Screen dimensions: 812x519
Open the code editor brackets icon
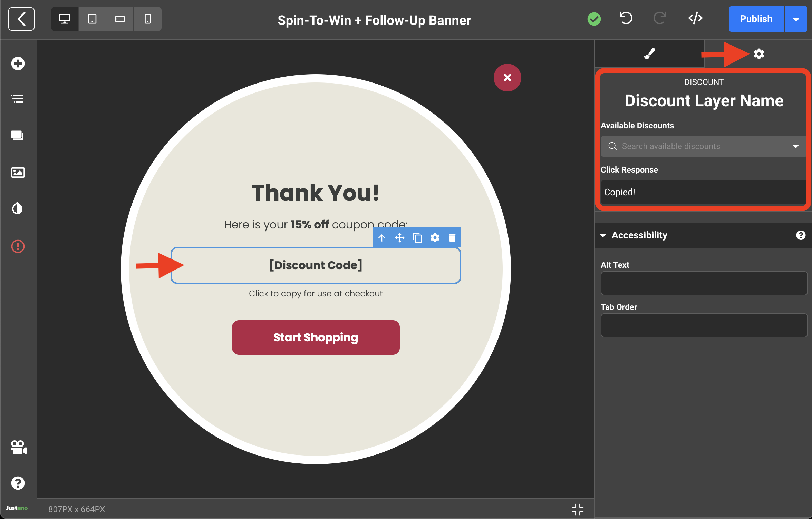pos(695,19)
